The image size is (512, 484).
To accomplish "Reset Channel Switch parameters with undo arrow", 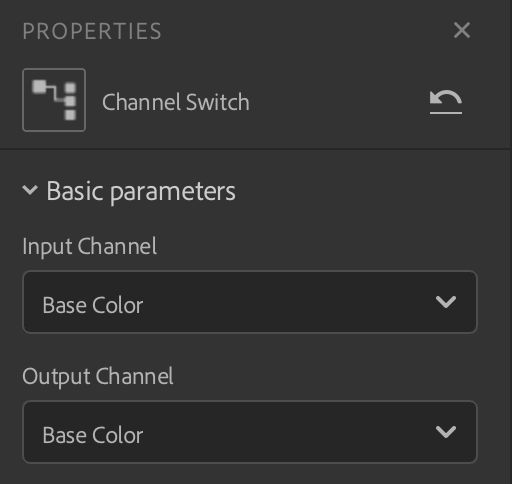I will pyautogui.click(x=446, y=102).
